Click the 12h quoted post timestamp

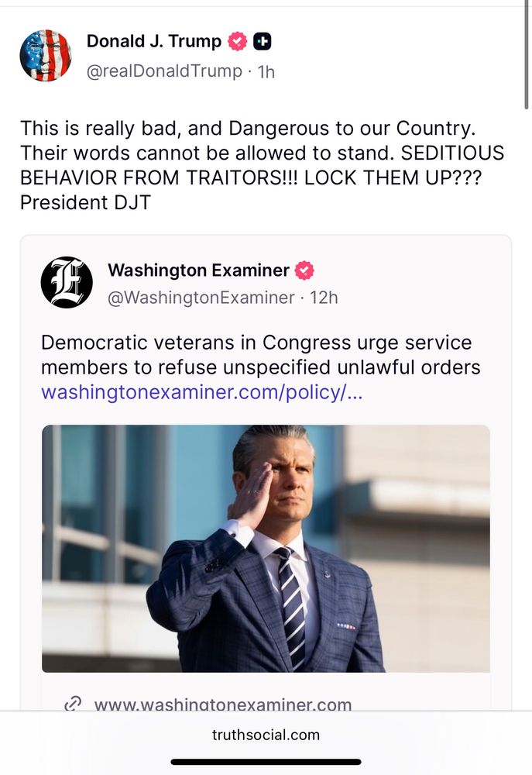pyautogui.click(x=324, y=298)
